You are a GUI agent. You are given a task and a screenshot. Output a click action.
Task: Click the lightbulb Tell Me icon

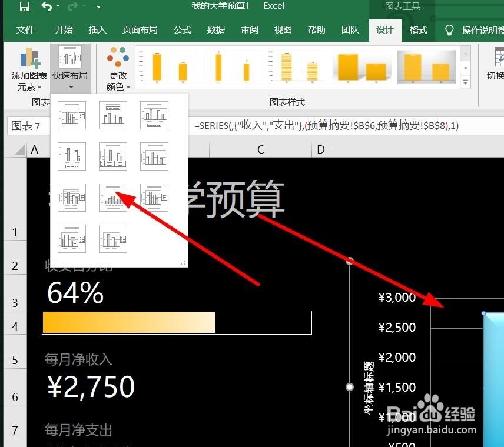[449, 31]
